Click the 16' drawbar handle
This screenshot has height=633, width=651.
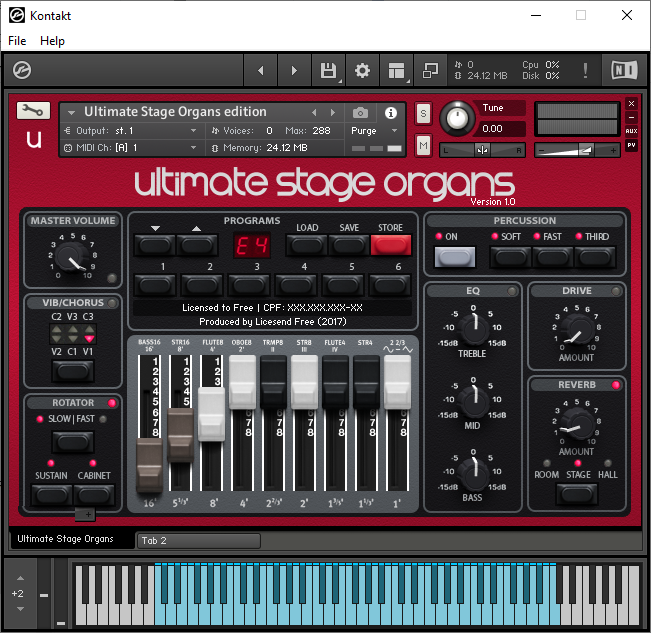(x=149, y=465)
